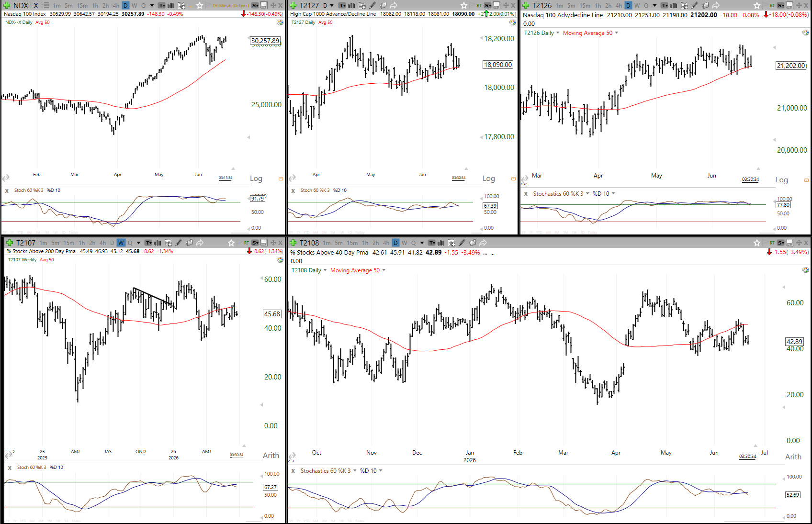Click scroll-back arrow icon under T2127 chart

coord(292,178)
